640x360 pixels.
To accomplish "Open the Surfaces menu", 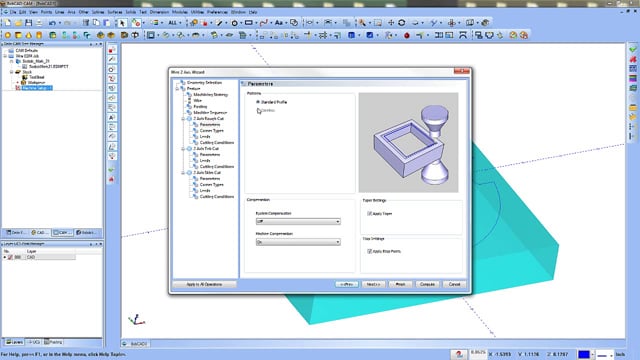I will tap(115, 12).
